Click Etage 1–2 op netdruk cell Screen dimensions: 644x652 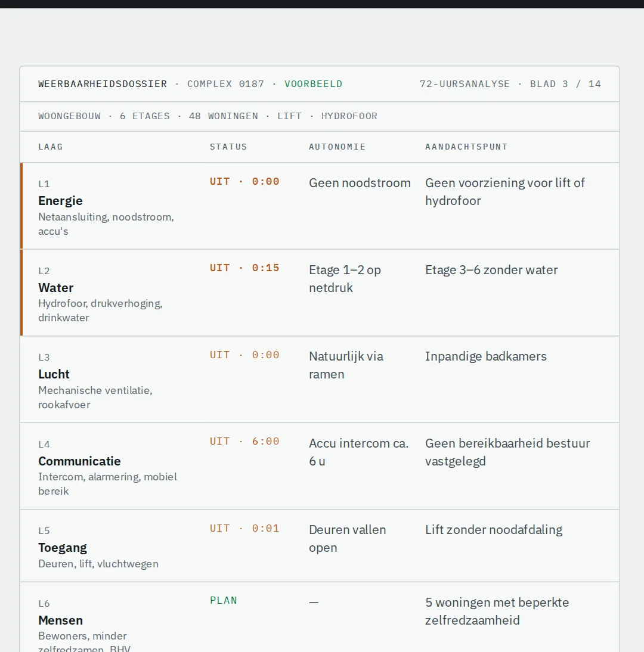tap(345, 278)
